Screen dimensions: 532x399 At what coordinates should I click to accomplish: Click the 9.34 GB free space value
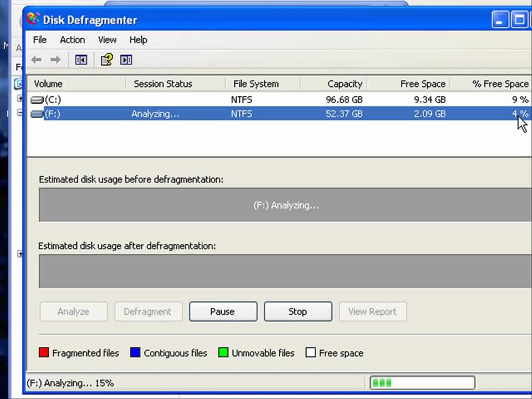click(x=429, y=100)
